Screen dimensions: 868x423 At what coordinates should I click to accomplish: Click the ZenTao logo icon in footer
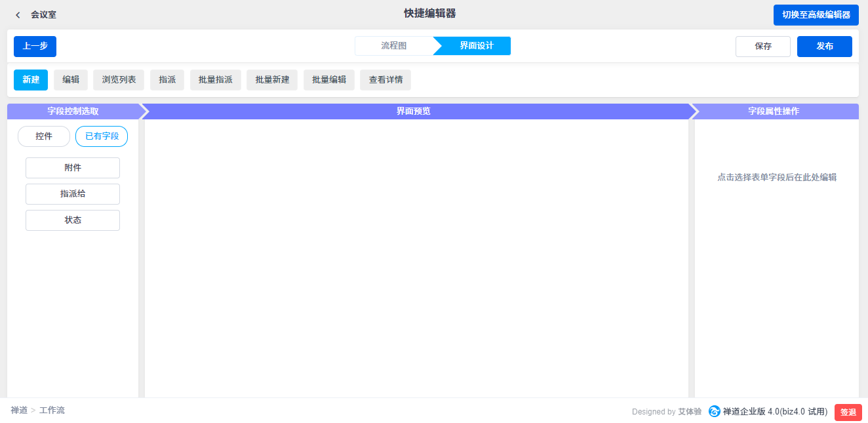pyautogui.click(x=714, y=411)
